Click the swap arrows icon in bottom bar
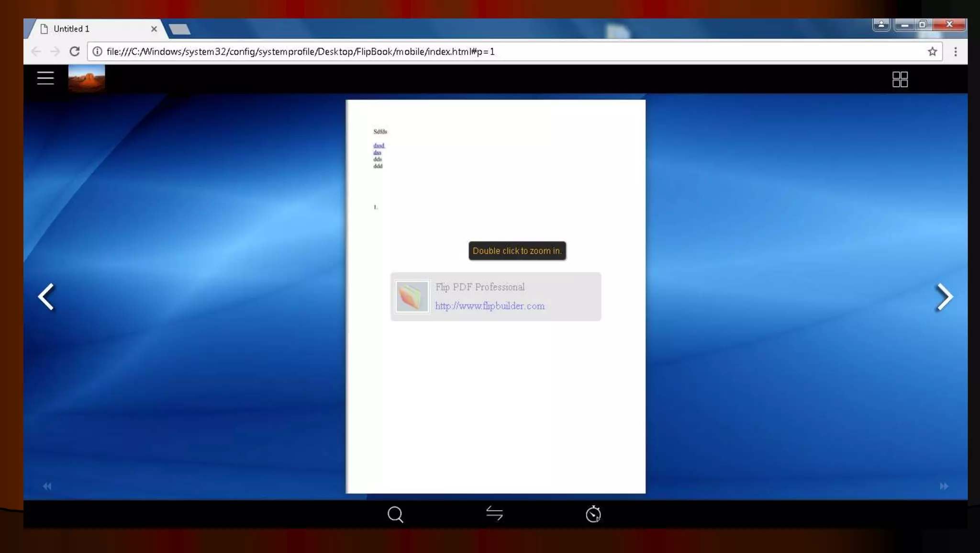Screen dimensions: 980x553 point(494,514)
